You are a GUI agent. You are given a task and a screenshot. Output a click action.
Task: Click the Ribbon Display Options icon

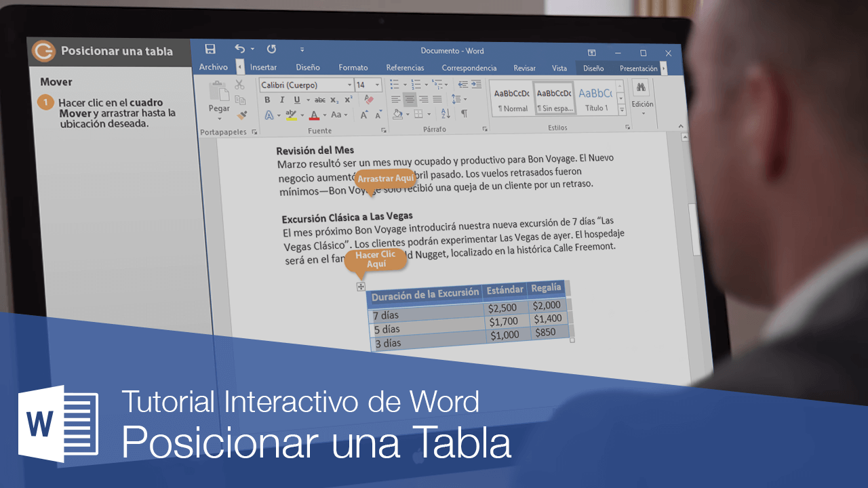coord(592,53)
